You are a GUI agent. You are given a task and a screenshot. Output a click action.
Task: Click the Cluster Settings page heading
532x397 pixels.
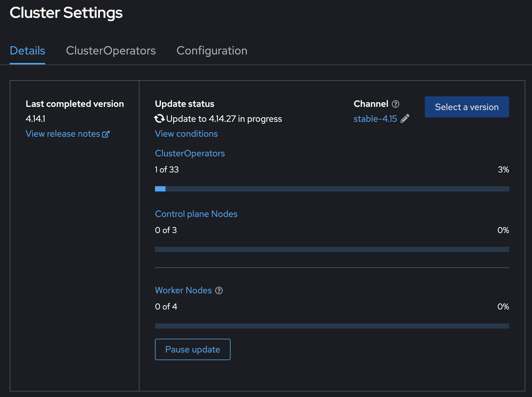click(66, 13)
